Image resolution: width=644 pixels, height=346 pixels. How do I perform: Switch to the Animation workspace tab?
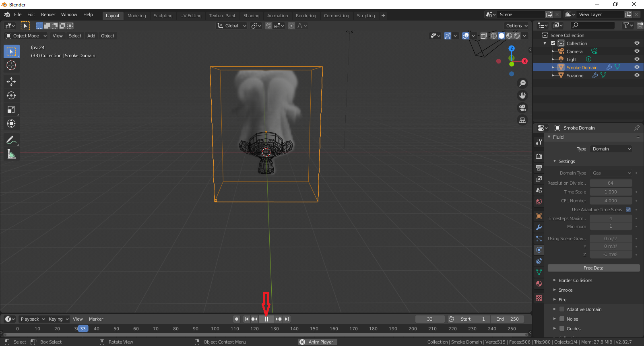point(278,16)
